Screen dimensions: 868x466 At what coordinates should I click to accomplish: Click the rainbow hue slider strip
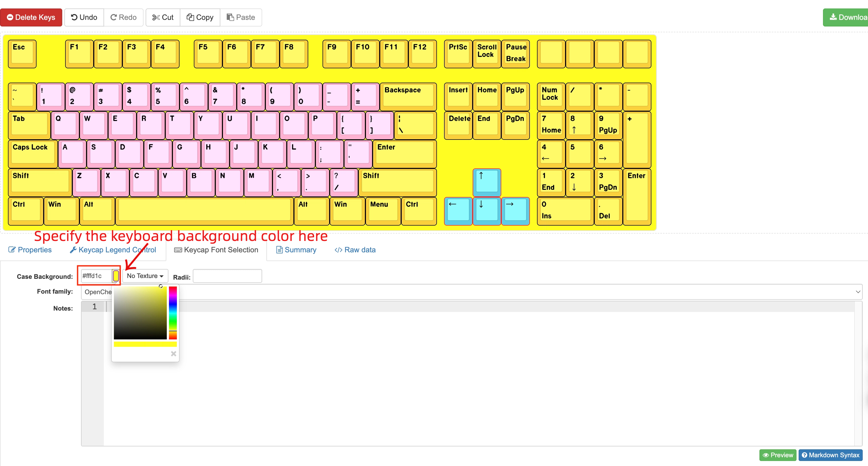coord(173,313)
